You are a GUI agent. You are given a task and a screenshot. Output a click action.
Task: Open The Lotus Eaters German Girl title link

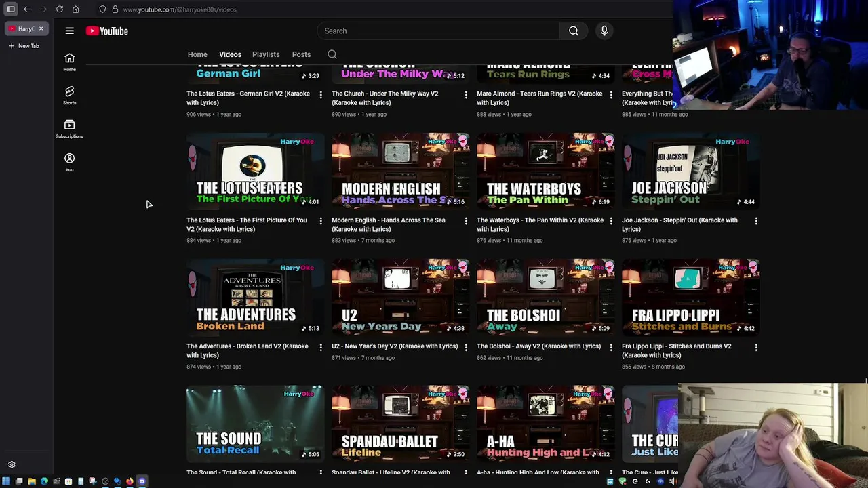[x=248, y=98]
